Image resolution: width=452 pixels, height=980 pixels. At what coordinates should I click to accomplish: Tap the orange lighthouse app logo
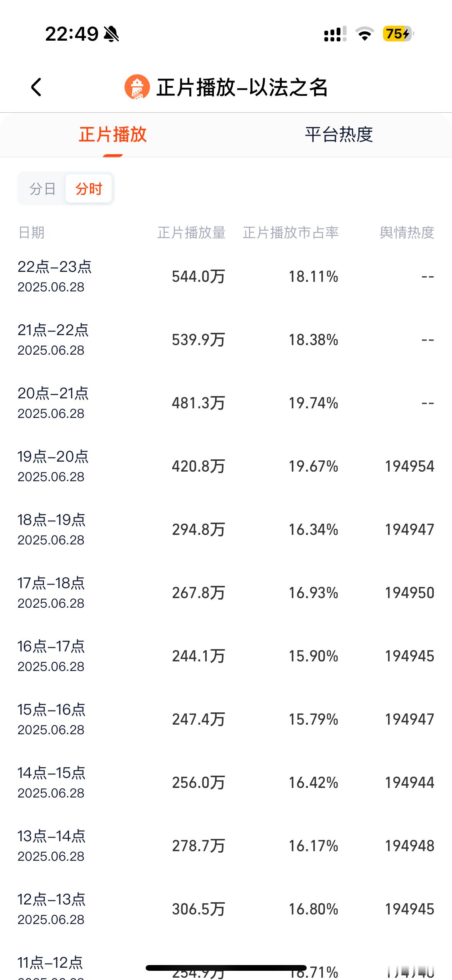pos(137,87)
